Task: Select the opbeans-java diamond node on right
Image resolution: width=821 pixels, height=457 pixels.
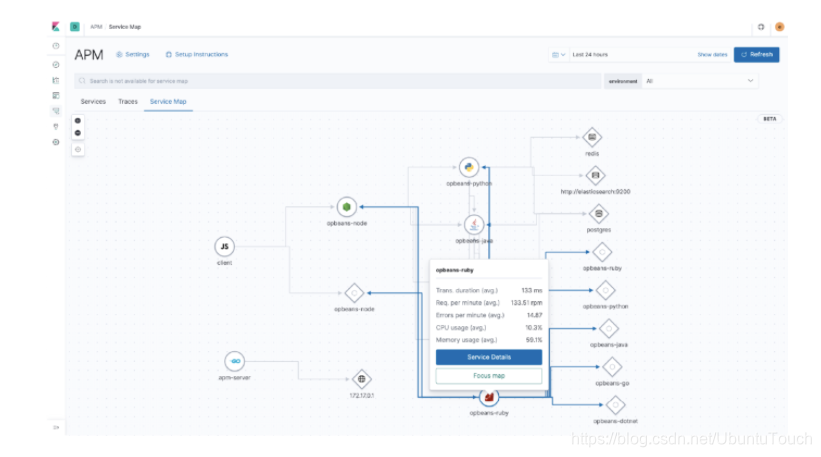Action: (x=608, y=328)
